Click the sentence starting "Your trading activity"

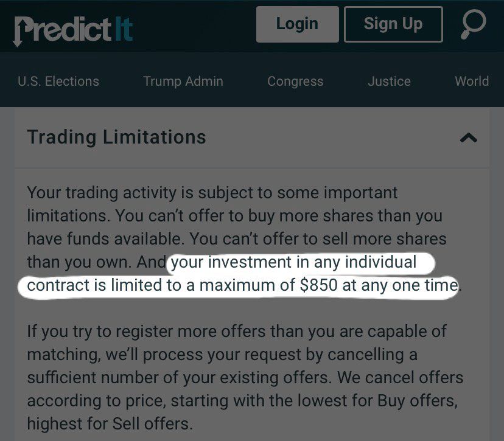[x=212, y=193]
